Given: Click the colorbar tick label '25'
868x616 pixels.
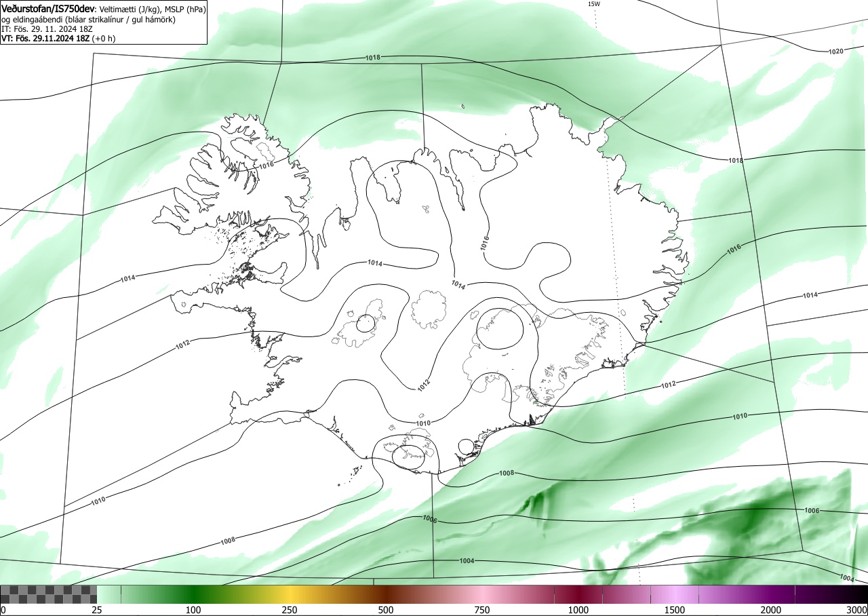Looking at the screenshot, I should point(97,610).
